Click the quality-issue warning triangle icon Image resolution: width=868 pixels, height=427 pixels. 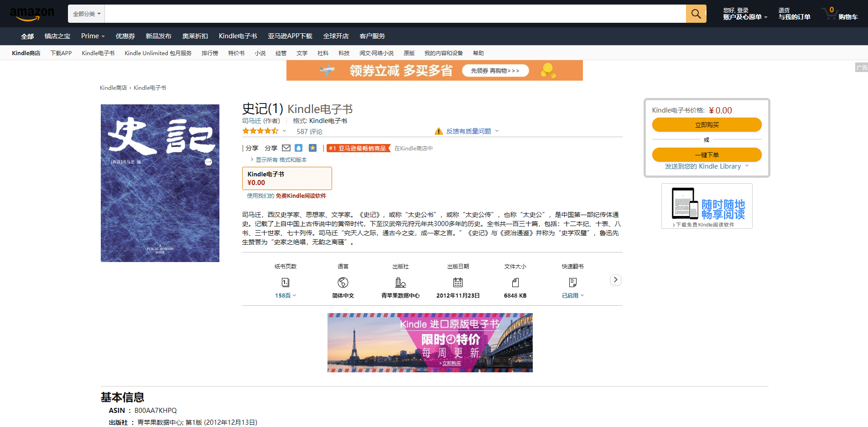click(439, 131)
